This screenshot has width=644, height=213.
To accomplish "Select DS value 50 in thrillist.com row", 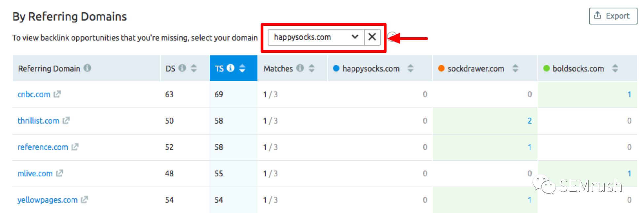I will click(169, 121).
